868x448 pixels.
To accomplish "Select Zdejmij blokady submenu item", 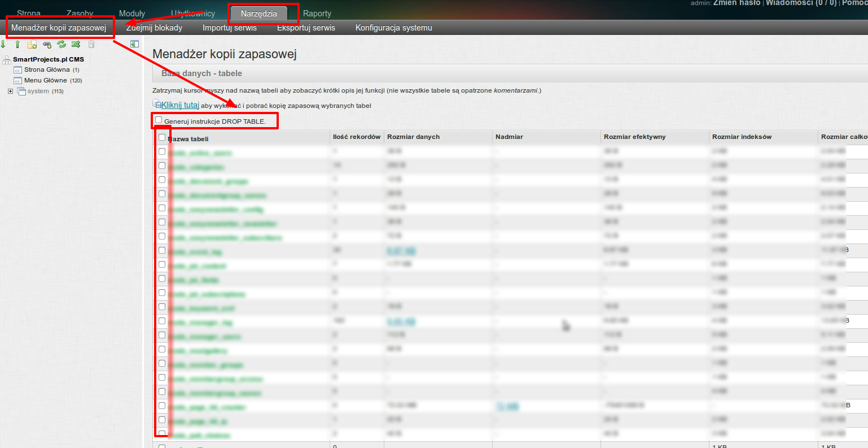I will pyautogui.click(x=154, y=28).
